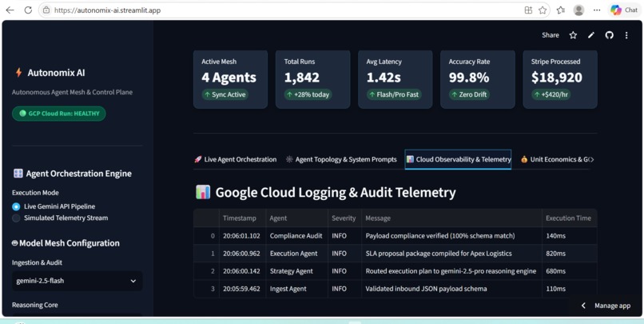
Task: Click the $18,920 Stripe Processed value
Action: click(557, 78)
